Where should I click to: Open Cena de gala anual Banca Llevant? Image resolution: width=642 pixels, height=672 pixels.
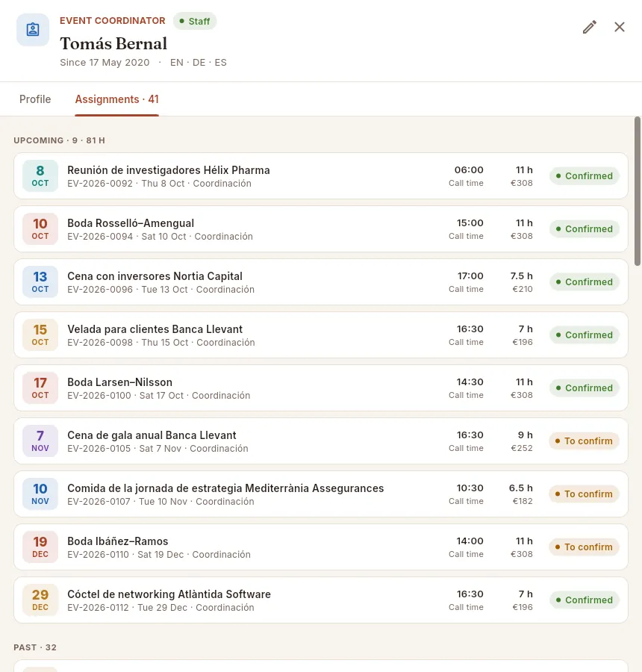(321, 441)
